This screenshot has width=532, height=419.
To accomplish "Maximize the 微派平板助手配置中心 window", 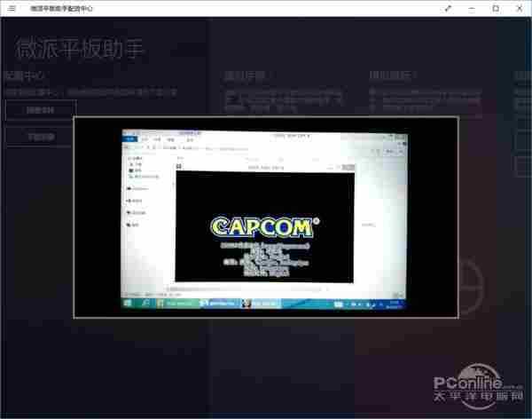I will pos(495,8).
